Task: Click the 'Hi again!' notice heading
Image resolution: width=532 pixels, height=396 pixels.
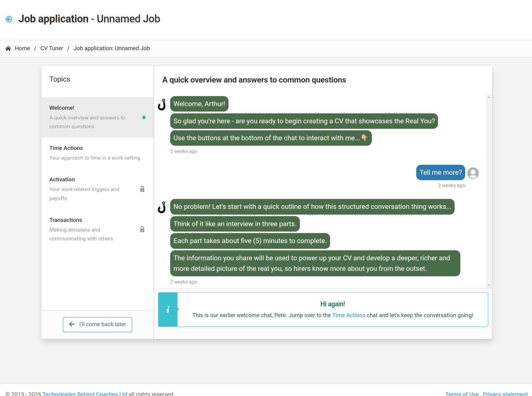Action: pyautogui.click(x=332, y=304)
